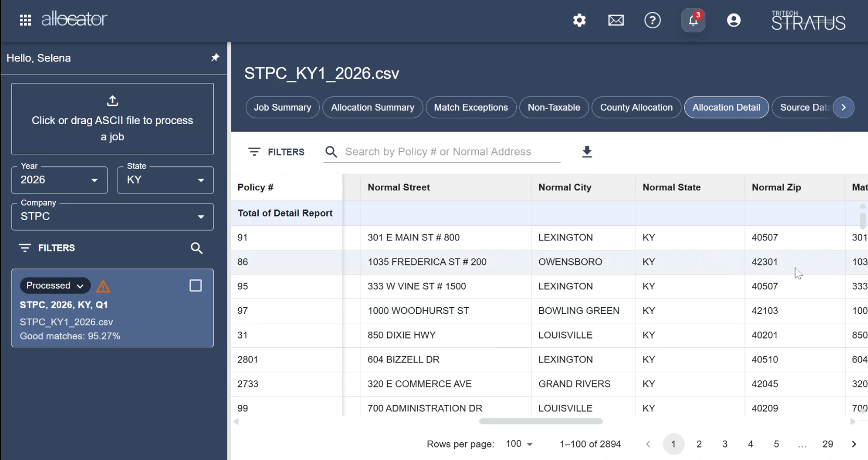The width and height of the screenshot is (868, 460).
Task: Select the Allocation Detail tab
Action: (x=726, y=107)
